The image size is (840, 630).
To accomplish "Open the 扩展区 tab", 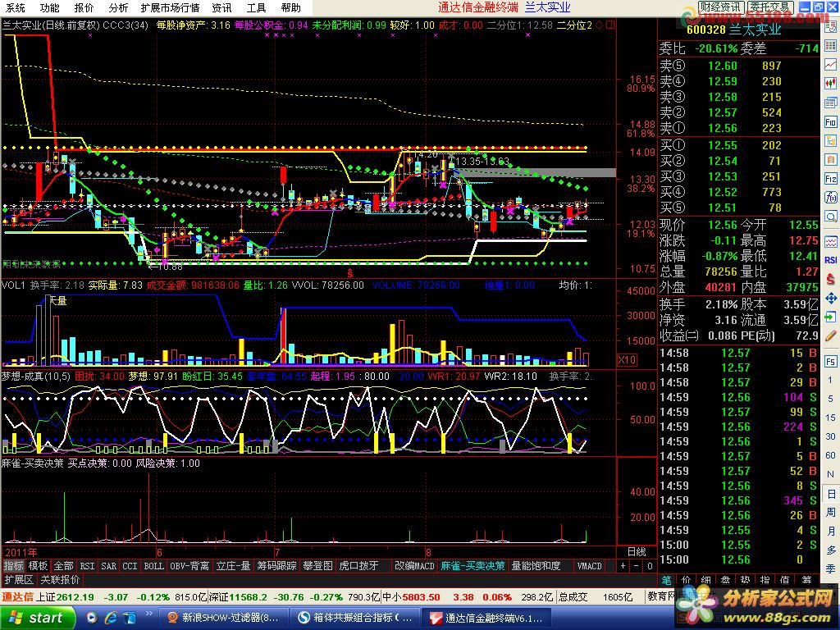I will 19,580.
